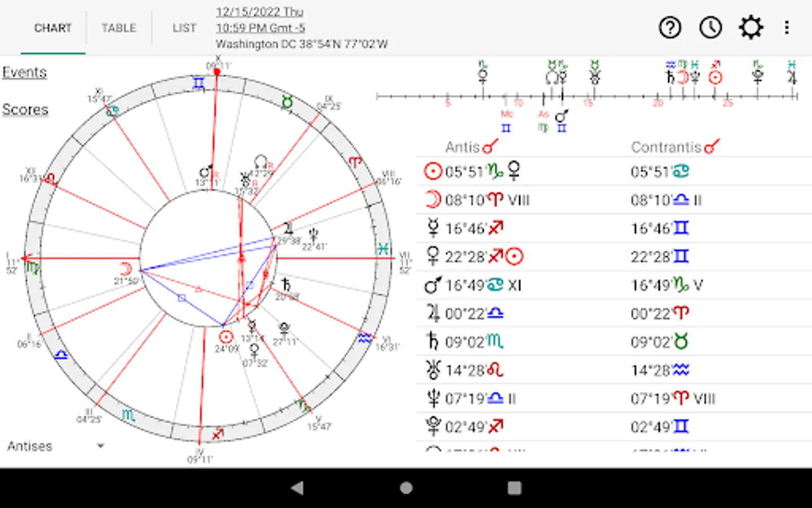Click contrantis value 14°28' Aquarius
The image size is (812, 508).
660,370
